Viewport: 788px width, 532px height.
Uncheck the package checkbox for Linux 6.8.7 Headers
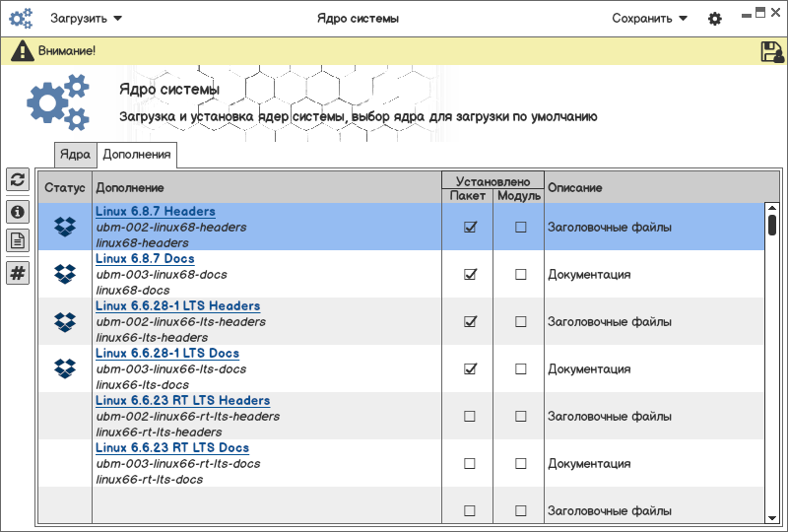(x=470, y=227)
